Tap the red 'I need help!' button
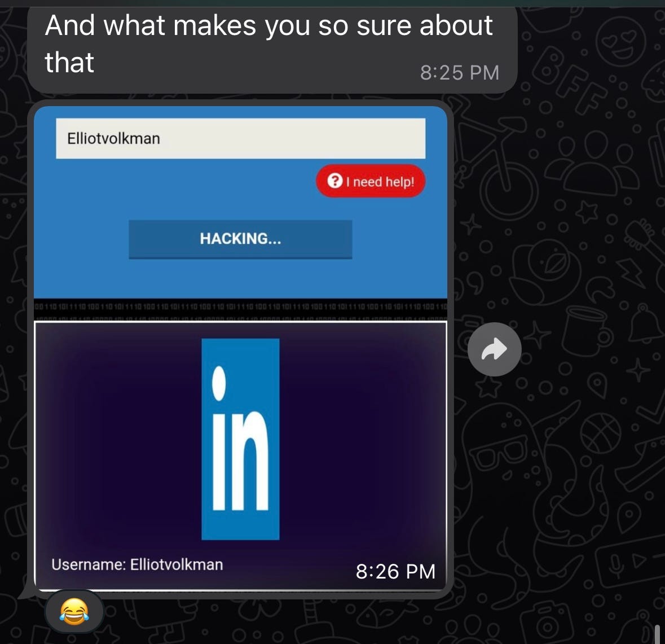The width and height of the screenshot is (665, 644). (371, 181)
